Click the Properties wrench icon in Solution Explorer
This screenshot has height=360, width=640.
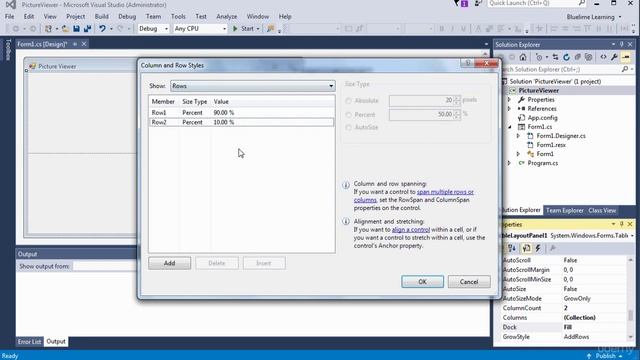pyautogui.click(x=614, y=57)
